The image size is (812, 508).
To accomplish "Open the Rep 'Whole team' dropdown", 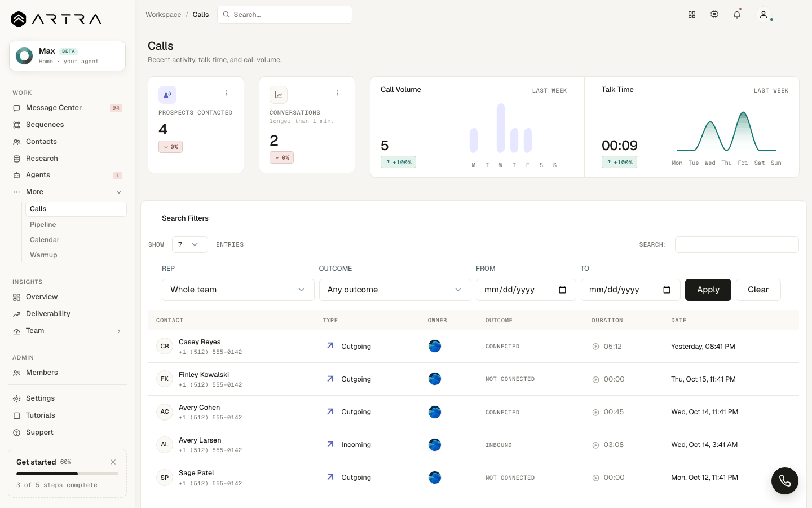I will click(238, 290).
